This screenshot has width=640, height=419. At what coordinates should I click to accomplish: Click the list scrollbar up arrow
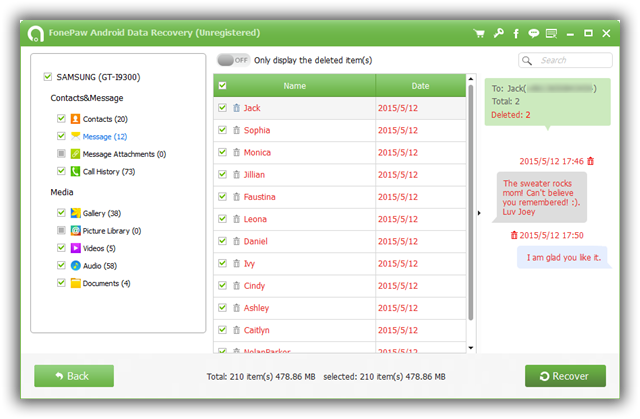471,79
